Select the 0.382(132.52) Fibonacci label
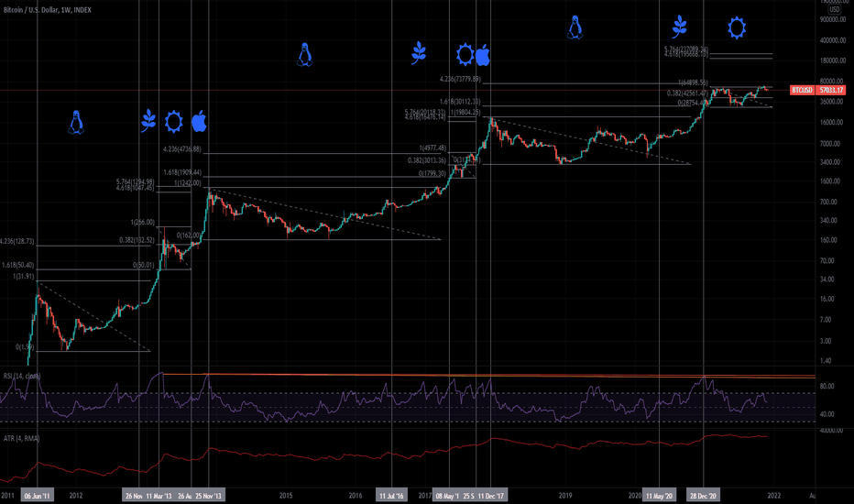This screenshot has height=504, width=854. coord(137,240)
